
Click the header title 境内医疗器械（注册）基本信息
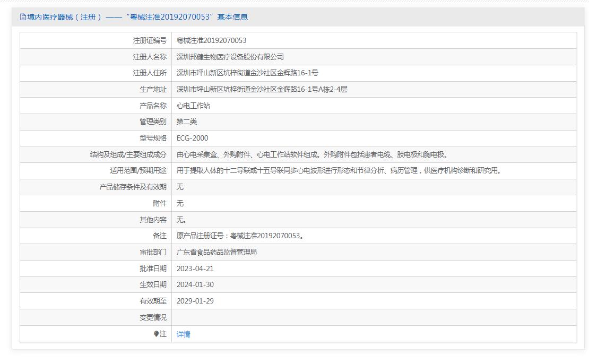[x=137, y=17]
